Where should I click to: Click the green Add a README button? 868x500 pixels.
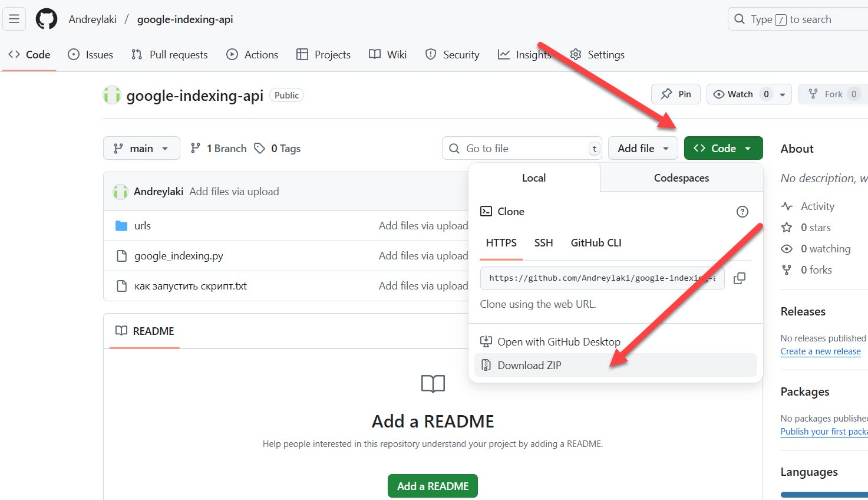(x=433, y=486)
